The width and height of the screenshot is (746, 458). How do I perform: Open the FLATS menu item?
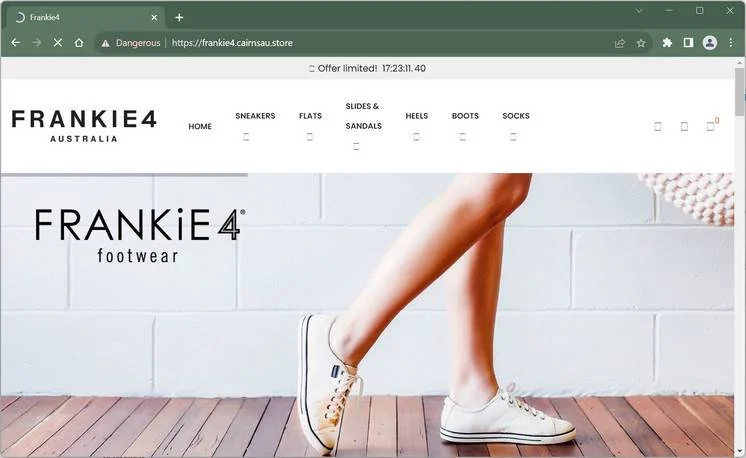(x=310, y=116)
